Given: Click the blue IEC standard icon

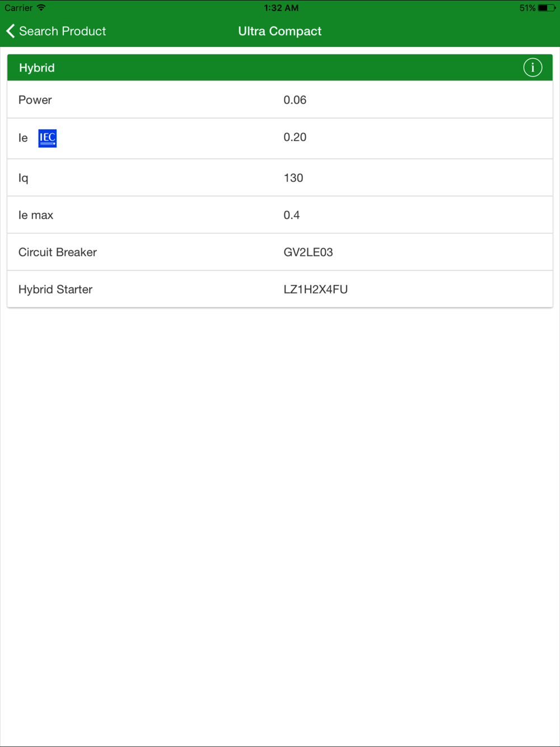Looking at the screenshot, I should coord(48,138).
